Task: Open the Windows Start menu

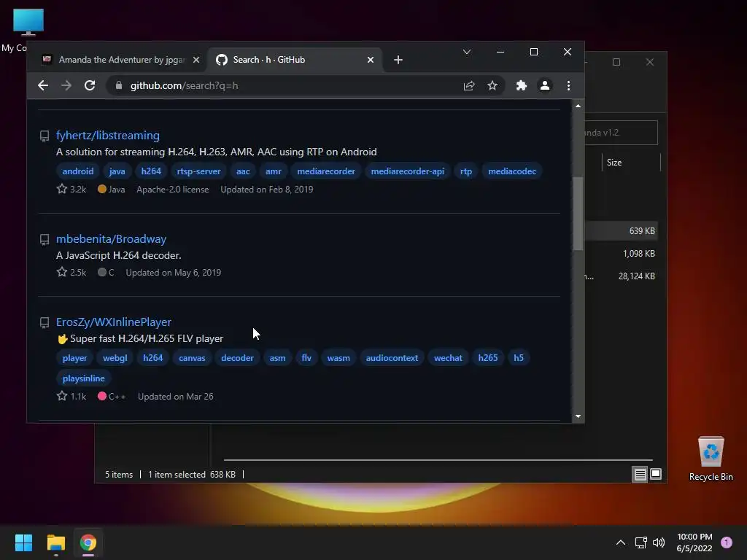Action: [x=23, y=542]
